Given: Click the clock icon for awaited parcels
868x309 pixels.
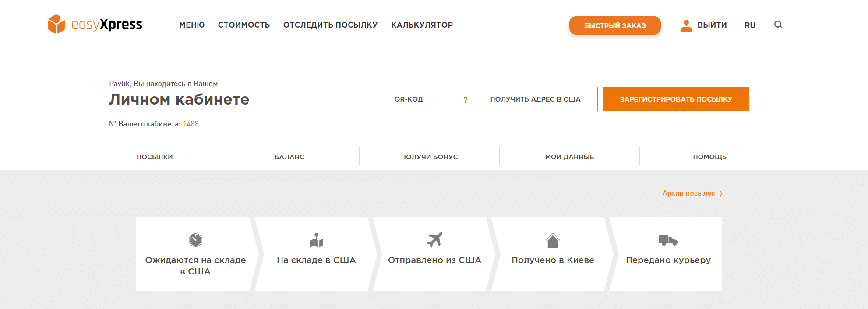Looking at the screenshot, I should pyautogui.click(x=195, y=240).
